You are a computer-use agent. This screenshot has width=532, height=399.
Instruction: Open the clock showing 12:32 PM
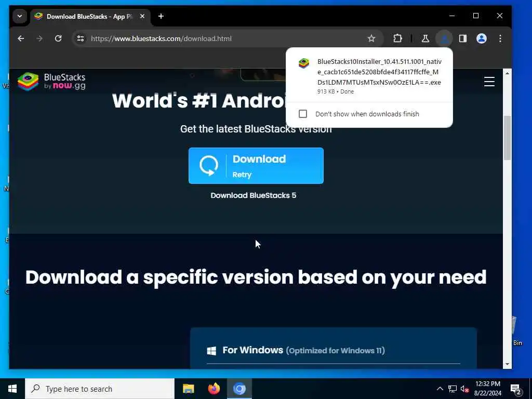pos(488,389)
